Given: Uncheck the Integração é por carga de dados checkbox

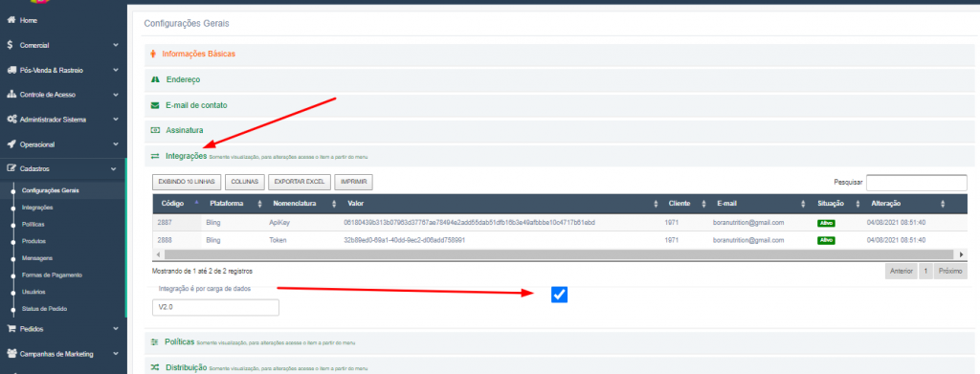Looking at the screenshot, I should tap(559, 295).
